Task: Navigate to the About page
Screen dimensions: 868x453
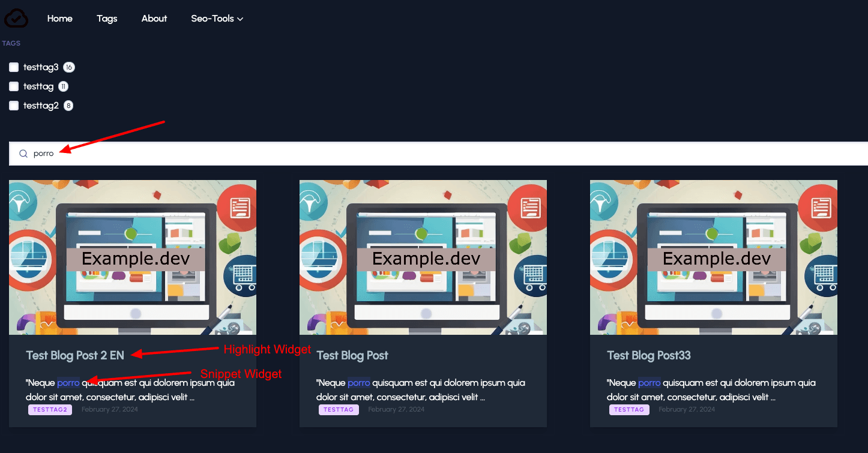Action: tap(154, 19)
